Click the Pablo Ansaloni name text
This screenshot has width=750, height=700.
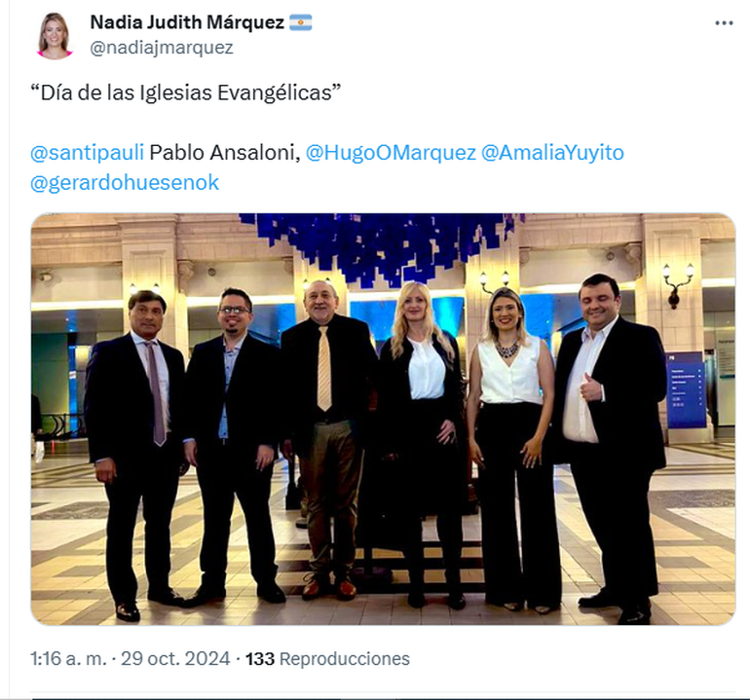(x=225, y=153)
